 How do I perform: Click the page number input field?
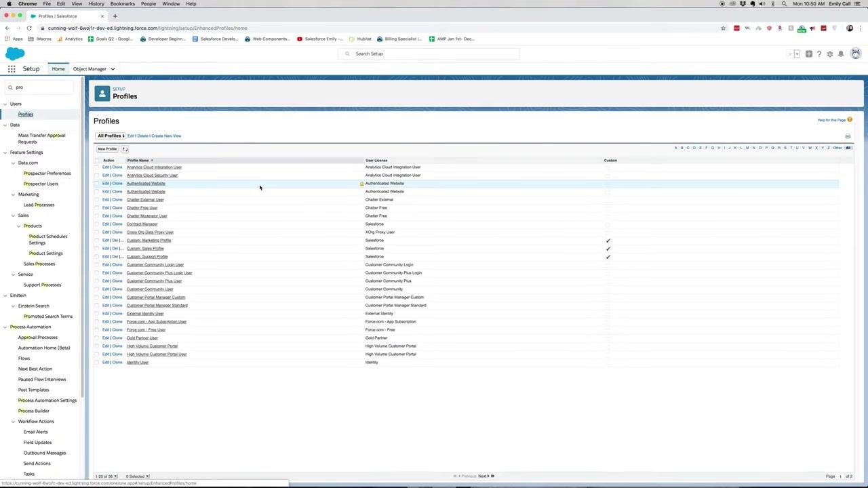(840, 476)
